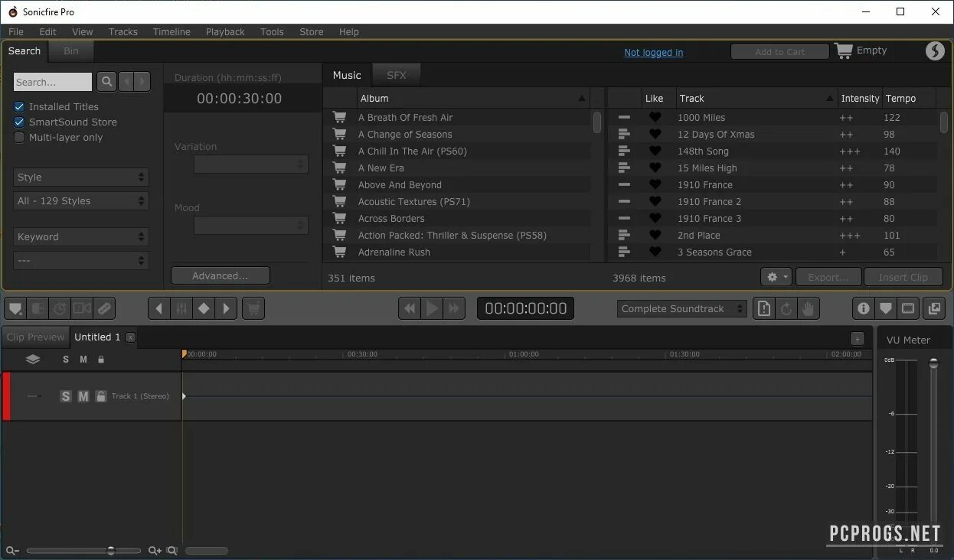This screenshot has height=560, width=954.
Task: Click the VU Meter volume slider handle
Action: (933, 363)
